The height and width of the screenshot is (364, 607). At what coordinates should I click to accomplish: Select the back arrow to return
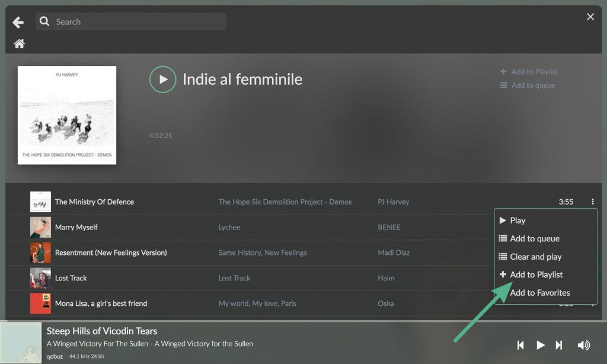coord(18,22)
